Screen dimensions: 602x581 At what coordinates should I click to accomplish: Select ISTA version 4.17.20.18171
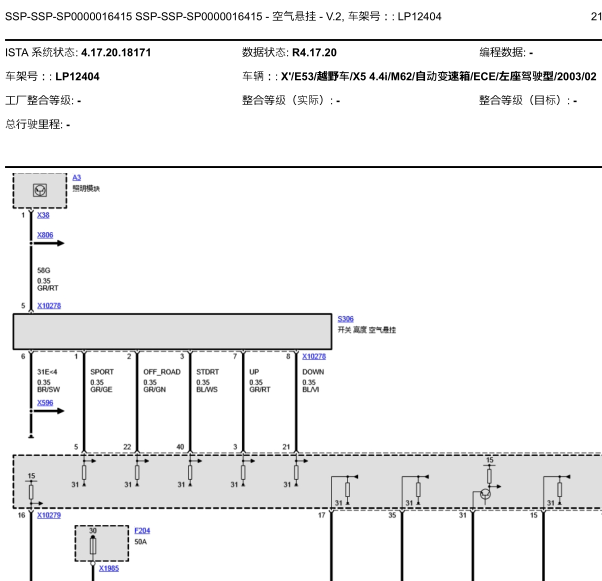click(x=116, y=53)
